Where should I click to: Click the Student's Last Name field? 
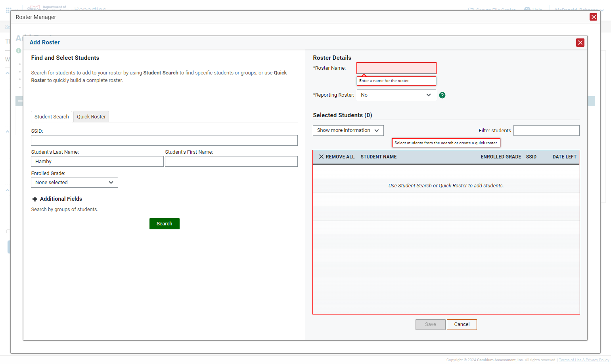tap(97, 162)
